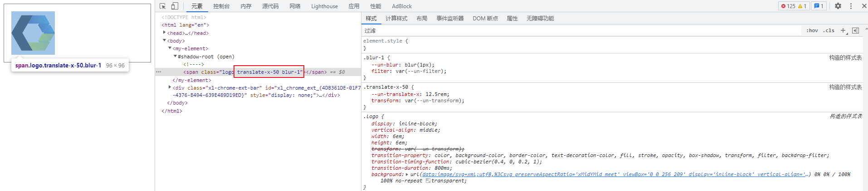Image resolution: width=868 pixels, height=191 pixels.
Task: Click the 过滤 styles filter field
Action: pos(582,30)
